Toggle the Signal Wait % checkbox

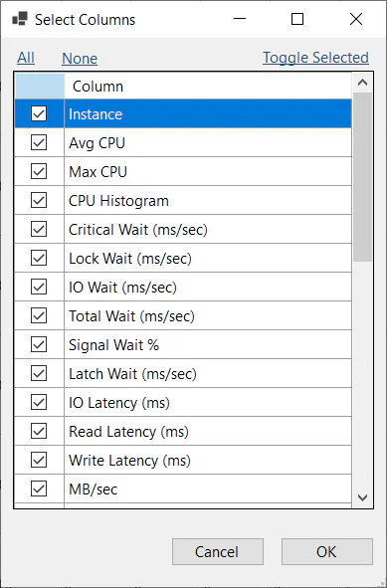pos(39,344)
